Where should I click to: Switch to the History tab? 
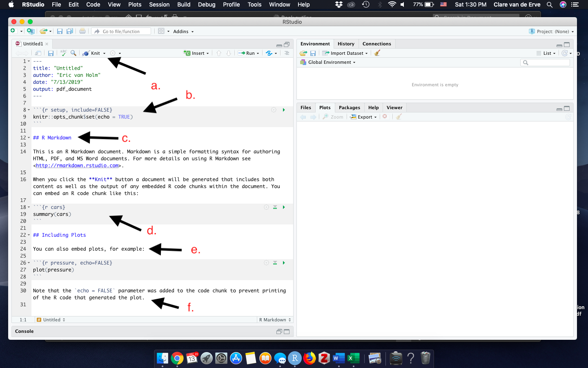pyautogui.click(x=346, y=44)
